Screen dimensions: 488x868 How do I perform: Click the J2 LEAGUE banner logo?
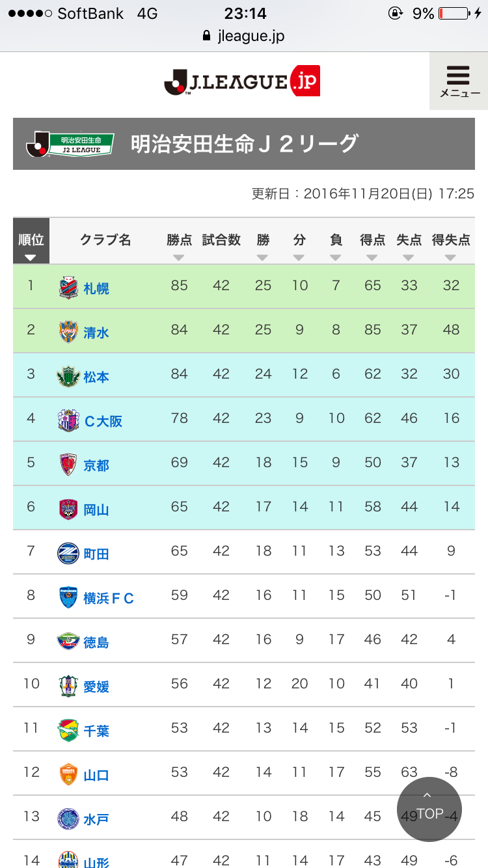coord(70,143)
